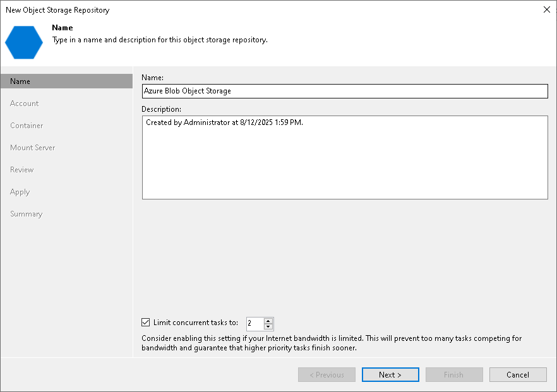Jump to the Review step
Viewport: 557px width, 392px height.
[22, 170]
